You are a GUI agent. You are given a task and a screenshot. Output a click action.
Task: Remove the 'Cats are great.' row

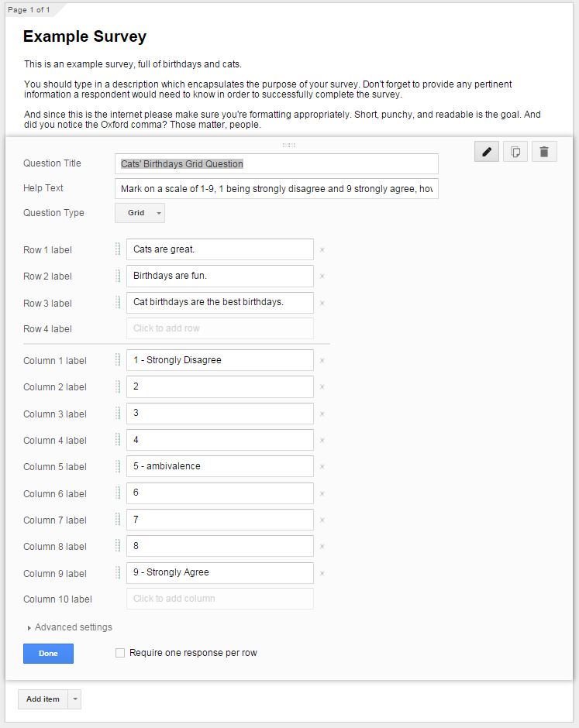point(320,250)
